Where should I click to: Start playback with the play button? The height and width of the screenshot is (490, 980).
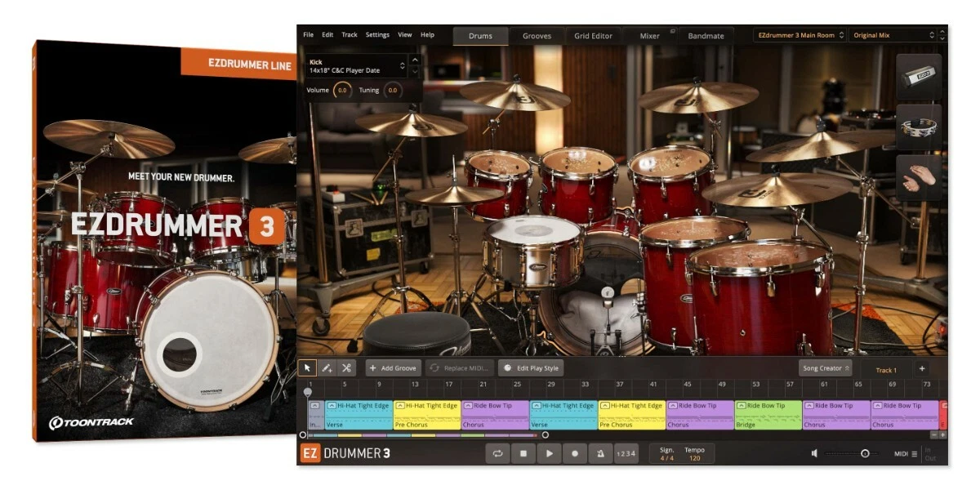click(549, 453)
